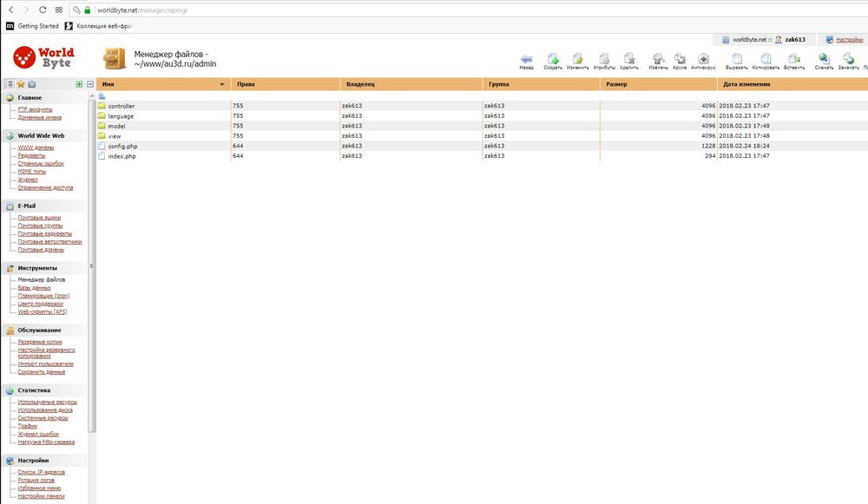Viewport: 868px width, 504px height.
Task: Click the Создать (Create) file icon
Action: (553, 59)
